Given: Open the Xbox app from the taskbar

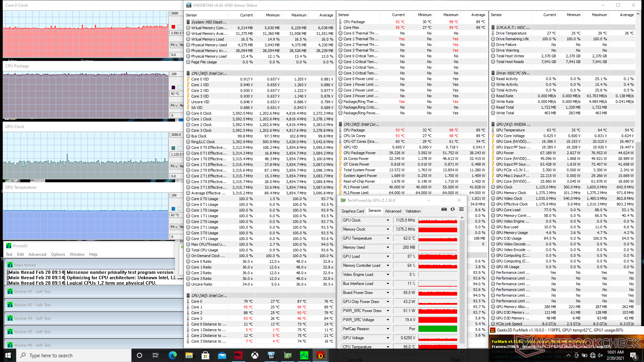Looking at the screenshot, I should [255, 355].
